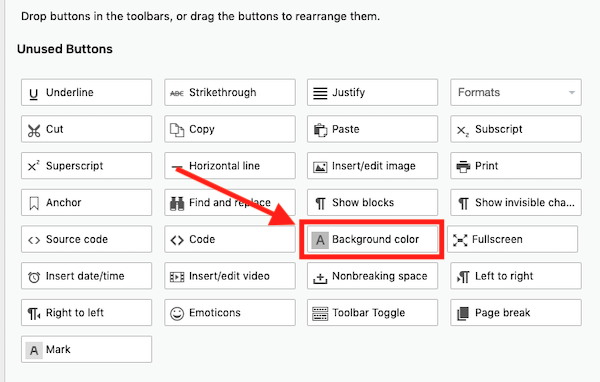Select the Strikethrough button label
The height and width of the screenshot is (382, 600).
pos(223,92)
